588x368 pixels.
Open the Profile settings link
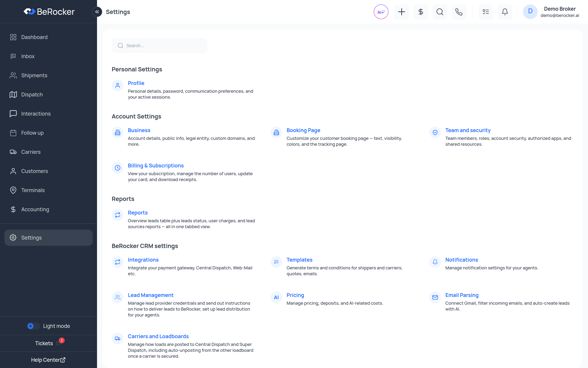click(x=136, y=83)
